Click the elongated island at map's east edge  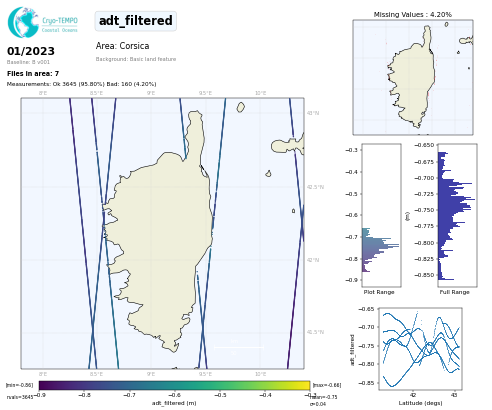[287, 145]
